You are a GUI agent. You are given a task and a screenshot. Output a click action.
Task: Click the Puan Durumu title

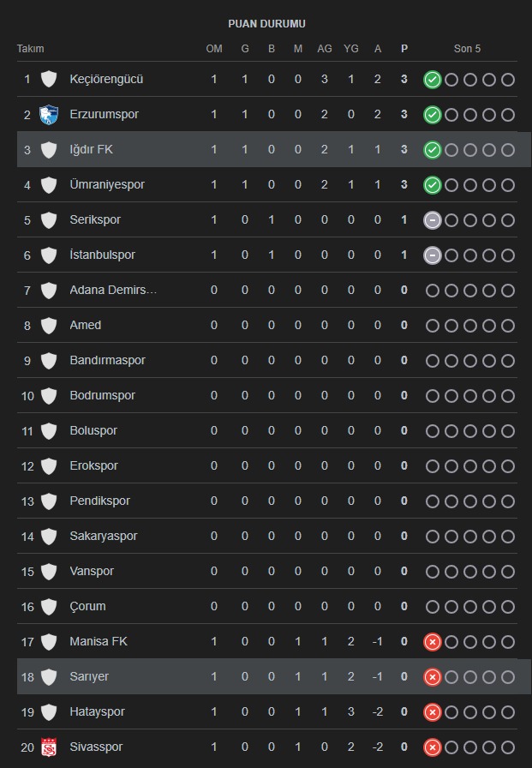266,24
